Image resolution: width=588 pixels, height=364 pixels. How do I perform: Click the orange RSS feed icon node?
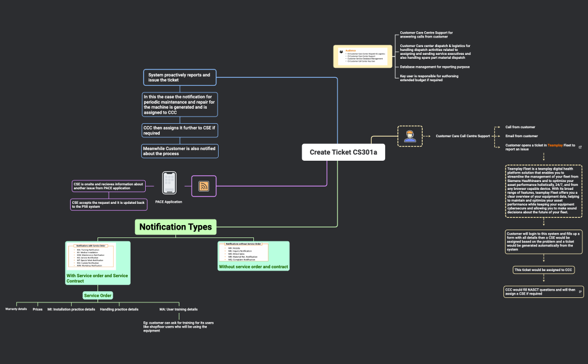pyautogui.click(x=203, y=186)
